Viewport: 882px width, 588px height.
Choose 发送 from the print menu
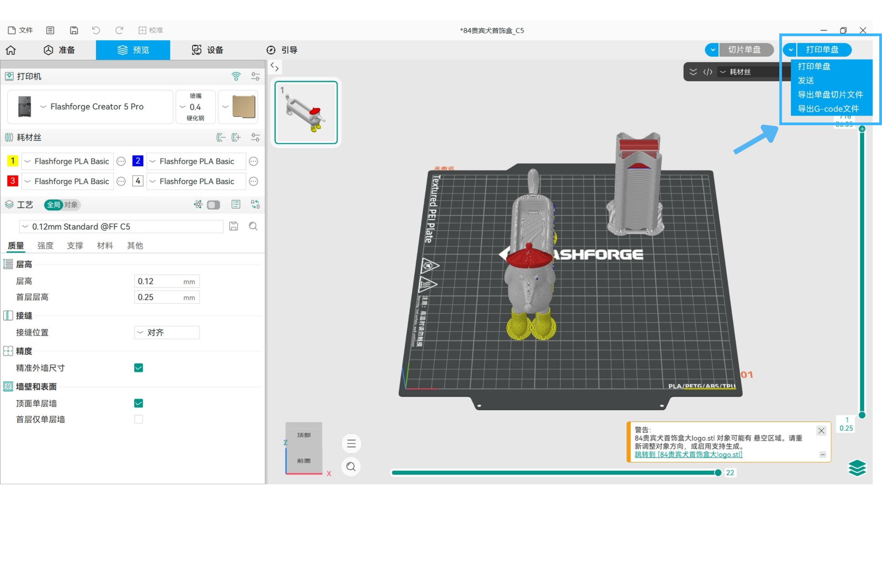806,80
